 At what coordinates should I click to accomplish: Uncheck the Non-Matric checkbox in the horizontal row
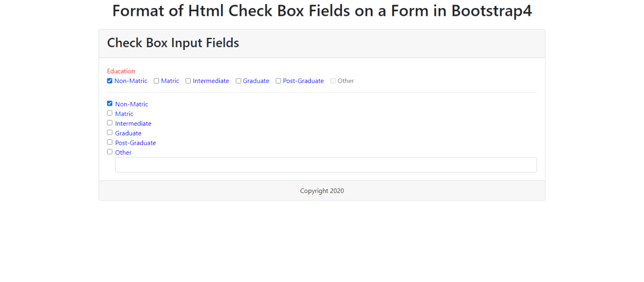pyautogui.click(x=109, y=81)
